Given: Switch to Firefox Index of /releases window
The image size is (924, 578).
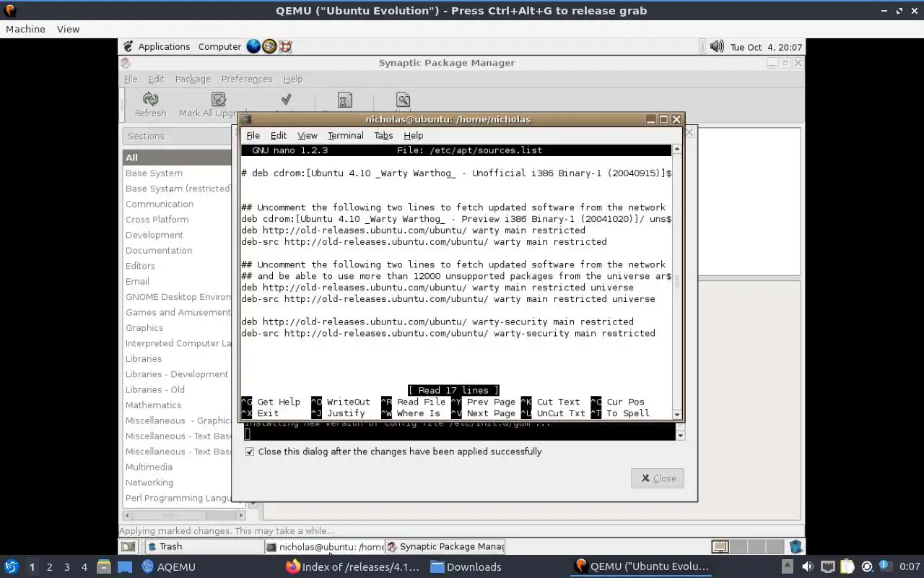Looking at the screenshot, I should [352, 566].
